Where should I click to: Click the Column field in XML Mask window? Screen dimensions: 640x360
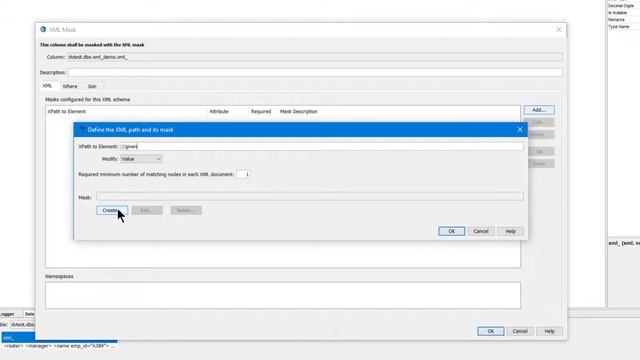tap(315, 57)
